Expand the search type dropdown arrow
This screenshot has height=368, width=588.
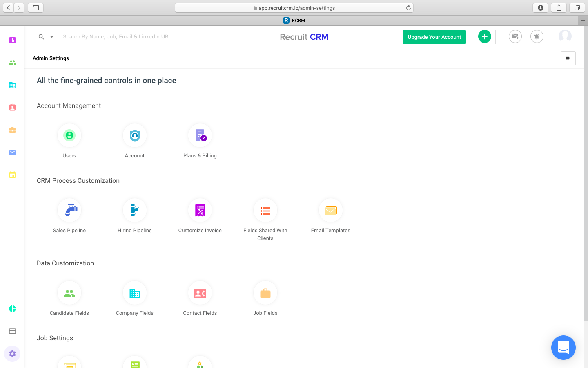[x=52, y=37]
